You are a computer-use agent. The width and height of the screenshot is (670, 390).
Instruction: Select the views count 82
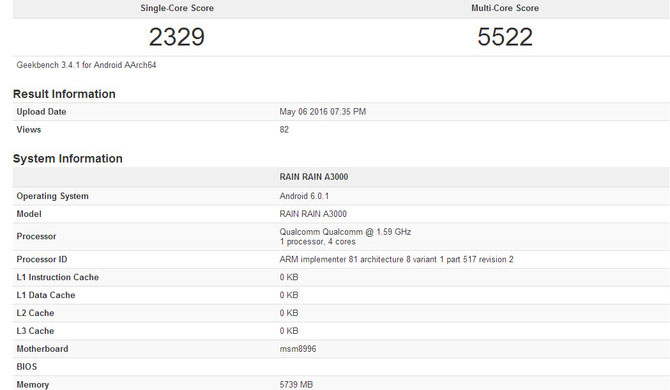[284, 130]
